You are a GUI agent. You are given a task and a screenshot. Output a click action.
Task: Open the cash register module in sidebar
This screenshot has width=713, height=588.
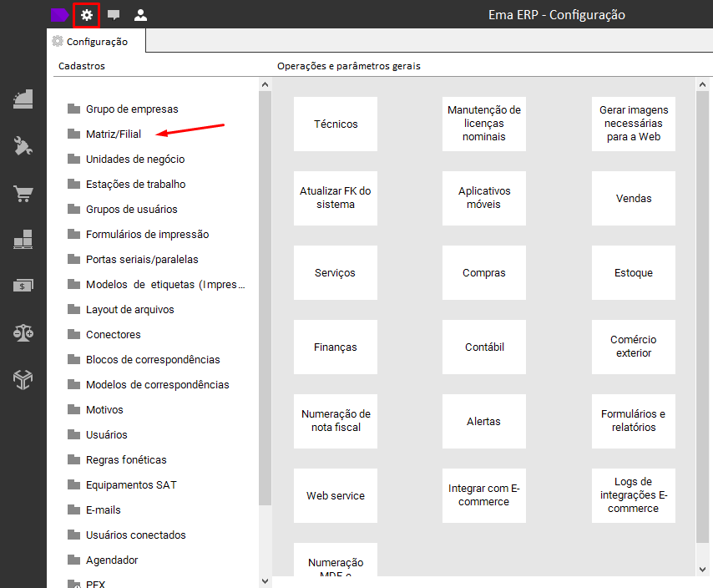pyautogui.click(x=23, y=99)
